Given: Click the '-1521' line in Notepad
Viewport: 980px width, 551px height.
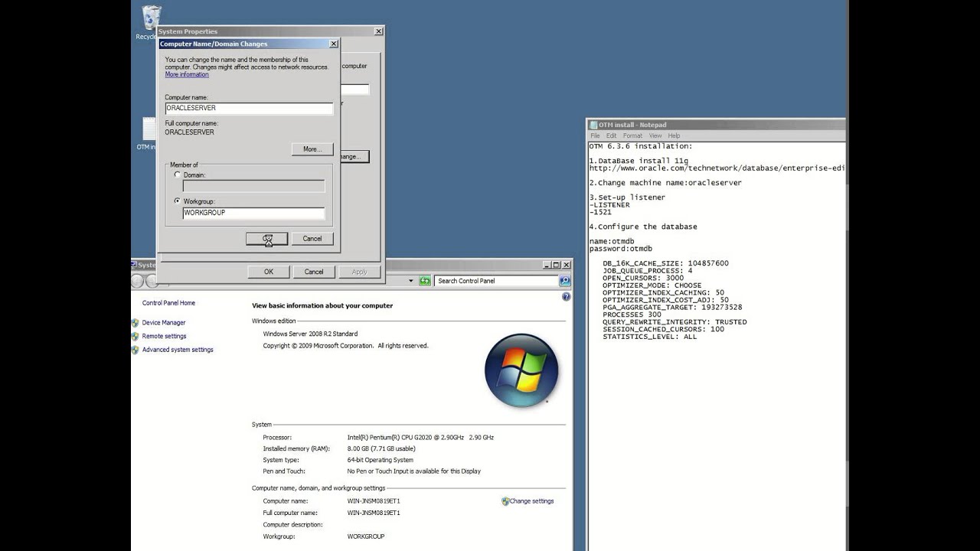Looking at the screenshot, I should tap(600, 212).
